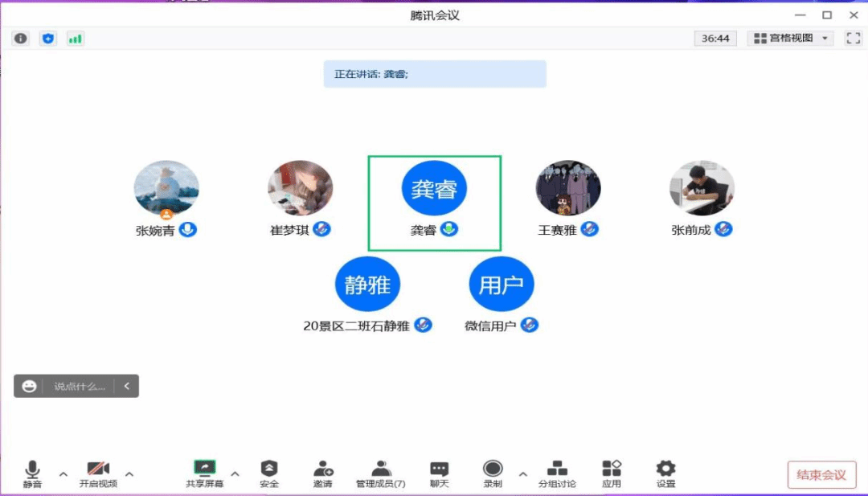868x496 pixels.
Task: Check the green network signal icon
Action: [x=76, y=39]
